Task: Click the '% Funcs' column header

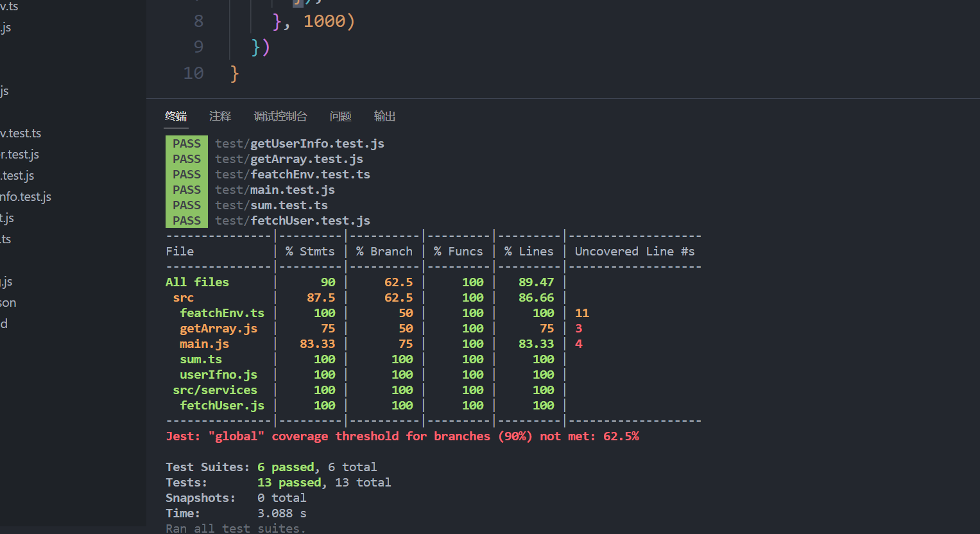Action: [458, 252]
